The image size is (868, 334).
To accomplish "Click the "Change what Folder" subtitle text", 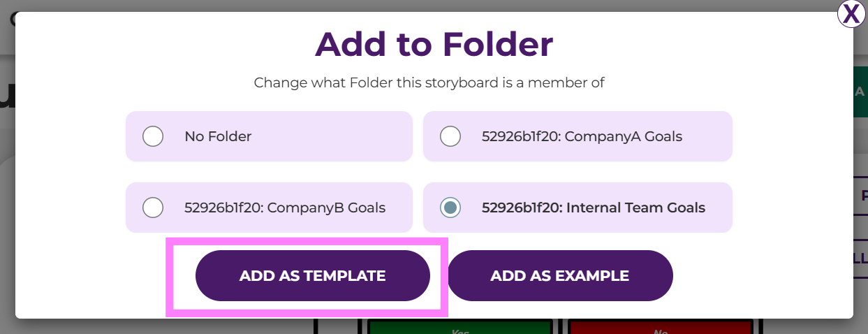I will [429, 82].
